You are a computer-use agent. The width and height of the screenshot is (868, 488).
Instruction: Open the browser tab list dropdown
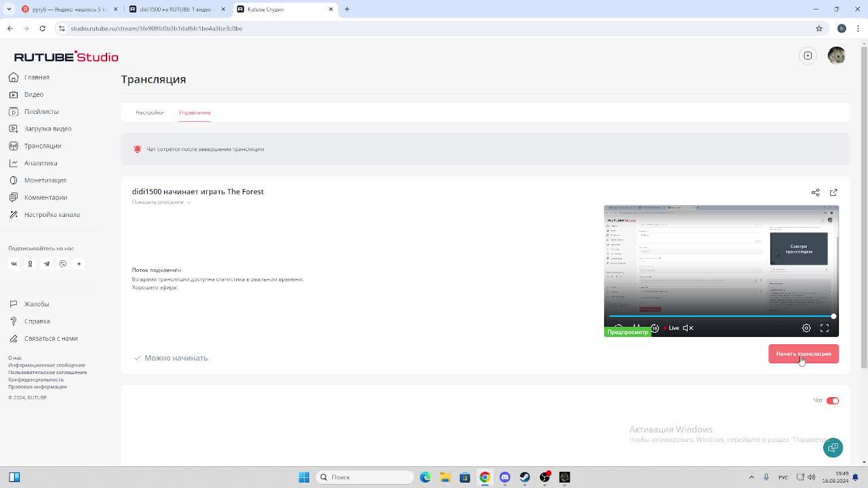pos(9,9)
